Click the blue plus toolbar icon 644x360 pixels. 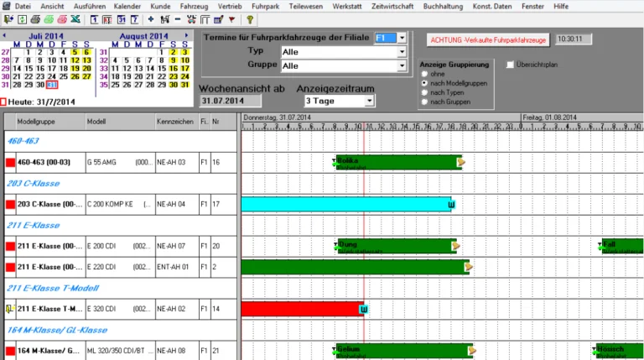151,19
